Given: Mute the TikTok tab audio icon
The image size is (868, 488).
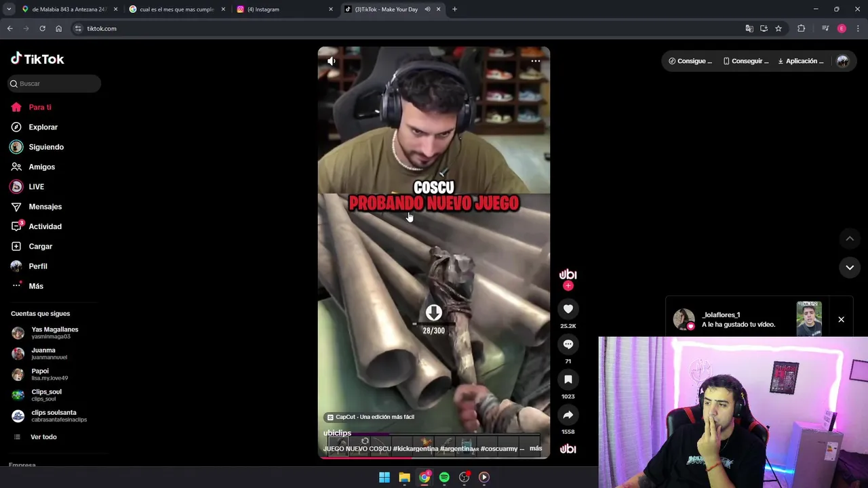Looking at the screenshot, I should [x=427, y=9].
